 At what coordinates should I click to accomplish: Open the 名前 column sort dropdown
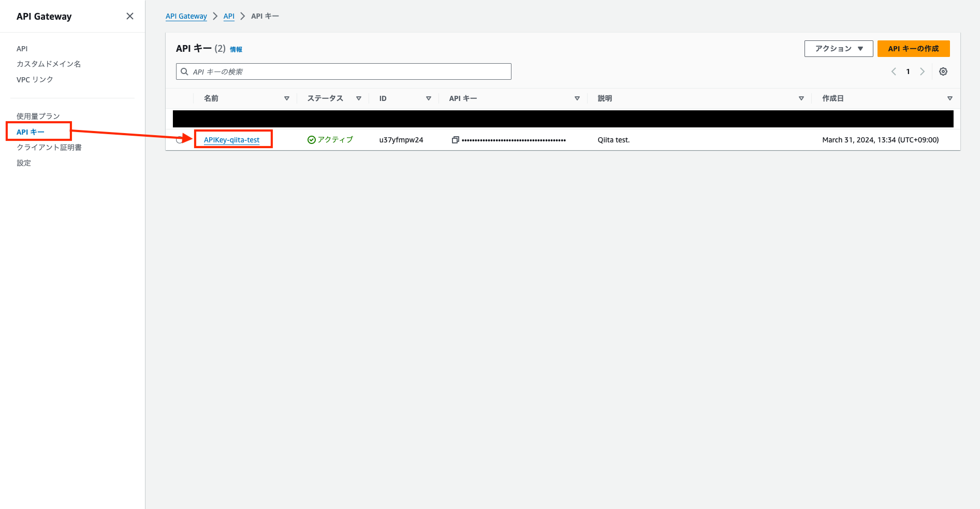pyautogui.click(x=286, y=98)
